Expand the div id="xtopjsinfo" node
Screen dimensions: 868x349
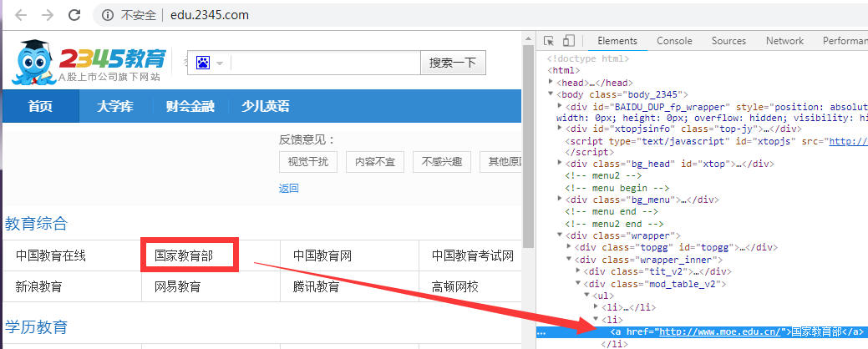pos(561,129)
